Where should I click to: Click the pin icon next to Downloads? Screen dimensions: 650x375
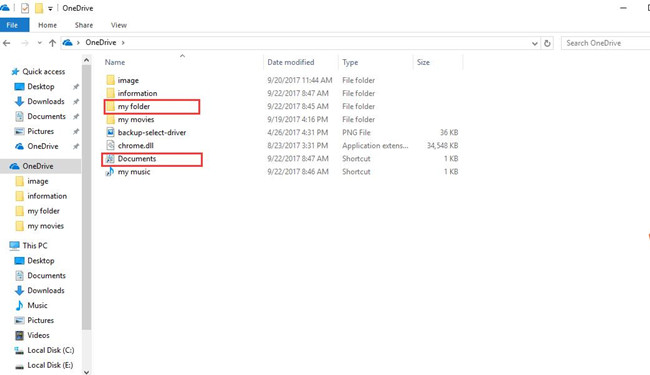pyautogui.click(x=76, y=102)
